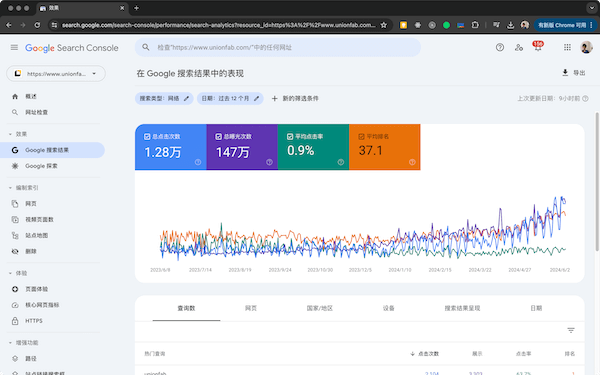Add a new filter condition

(295, 99)
